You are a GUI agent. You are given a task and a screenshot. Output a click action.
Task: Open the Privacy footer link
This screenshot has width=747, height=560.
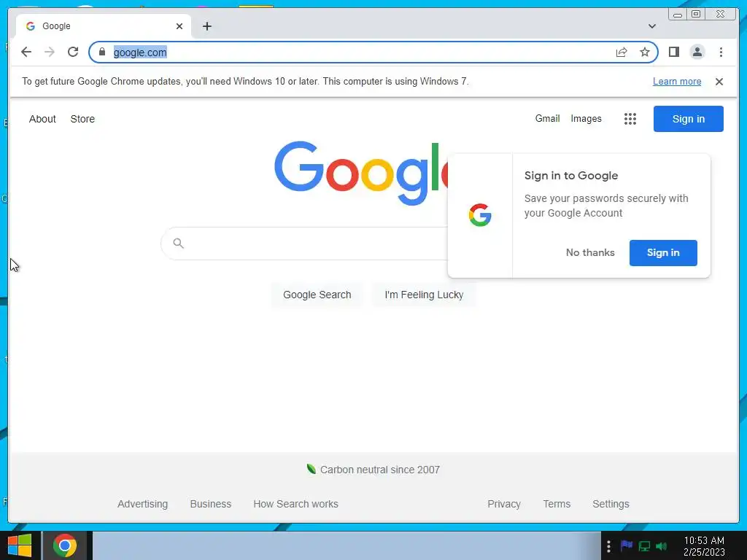(x=504, y=504)
